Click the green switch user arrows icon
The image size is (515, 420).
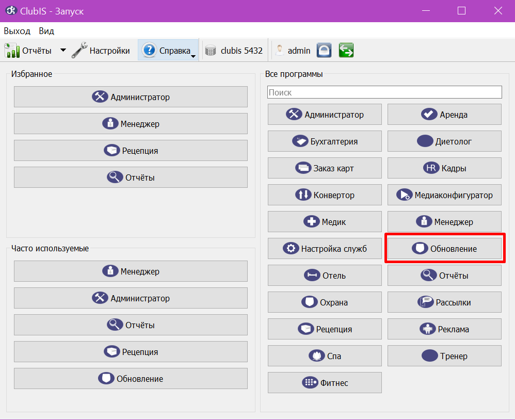[x=346, y=50]
